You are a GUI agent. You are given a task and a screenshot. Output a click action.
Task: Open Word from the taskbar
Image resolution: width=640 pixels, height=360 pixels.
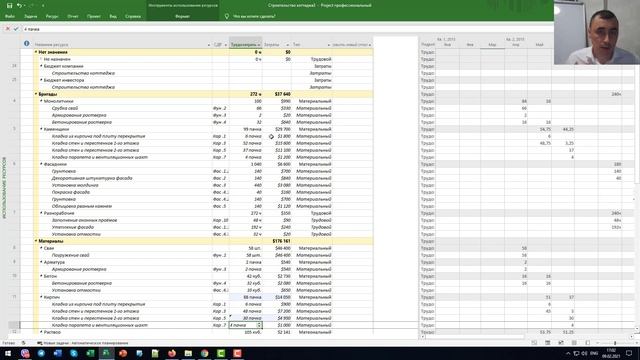(x=58, y=353)
